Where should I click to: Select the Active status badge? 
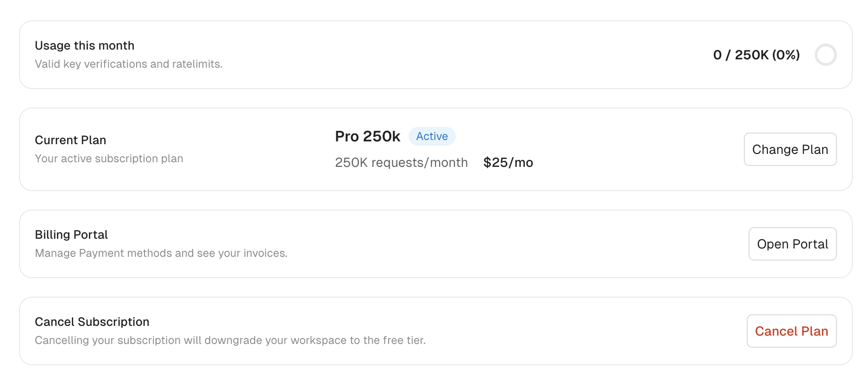(x=432, y=136)
